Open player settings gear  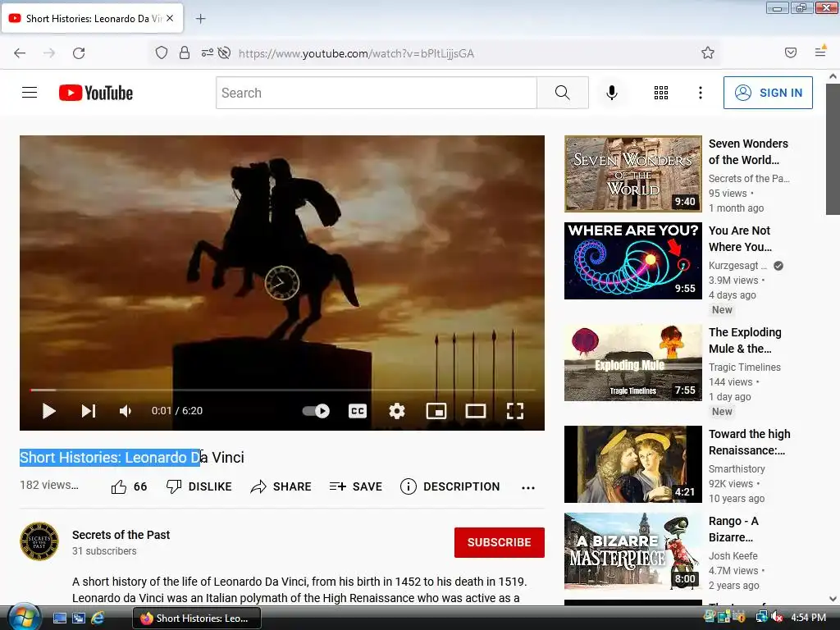tap(397, 411)
